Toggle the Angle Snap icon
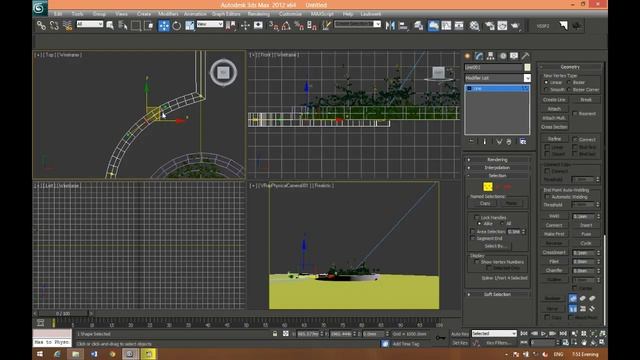This screenshot has height=360, width=640. 286,26
